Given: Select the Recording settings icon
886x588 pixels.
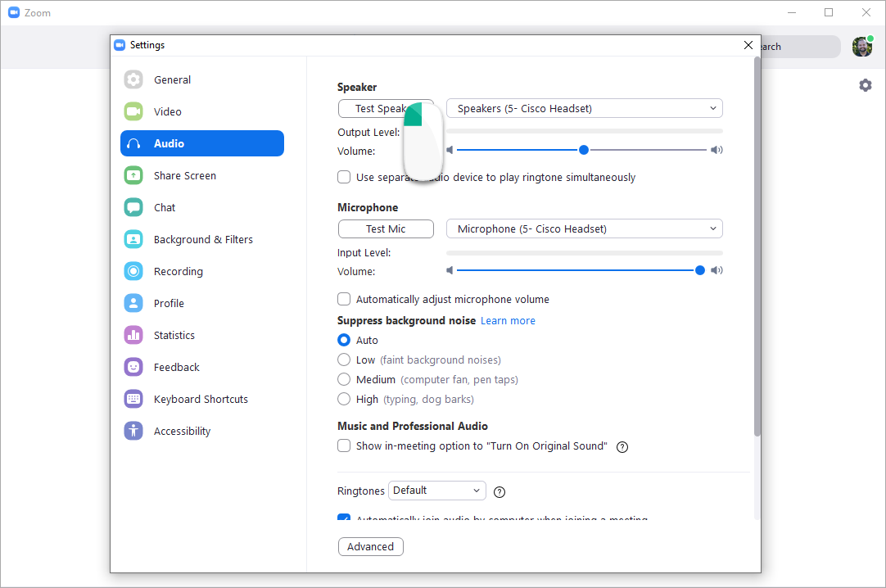Looking at the screenshot, I should tap(133, 271).
